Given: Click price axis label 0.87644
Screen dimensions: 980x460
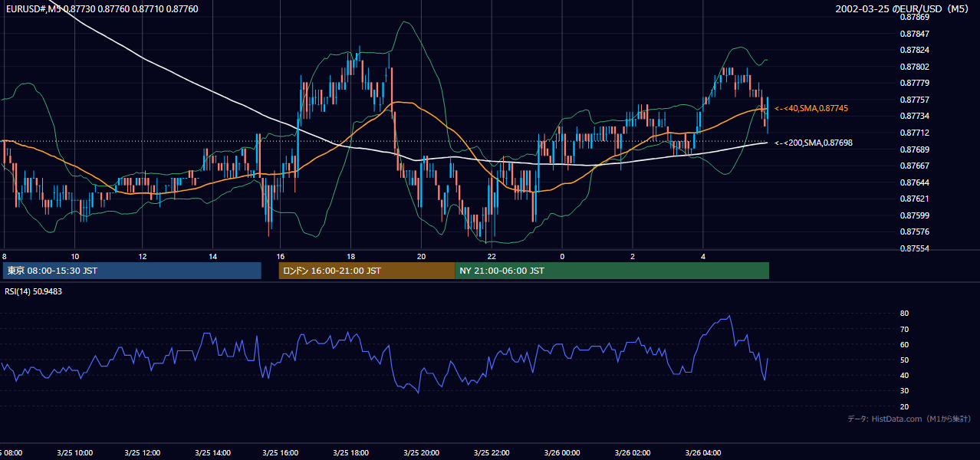Looking at the screenshot, I should pyautogui.click(x=914, y=182).
